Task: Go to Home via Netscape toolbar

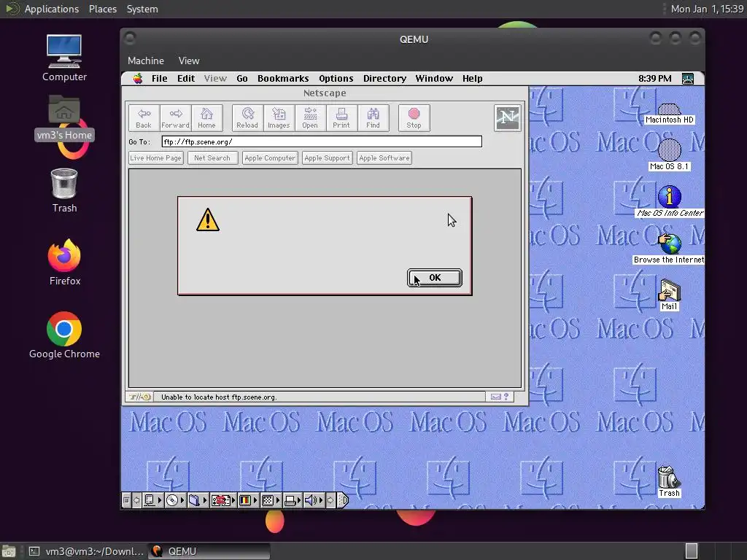Action: click(x=206, y=118)
